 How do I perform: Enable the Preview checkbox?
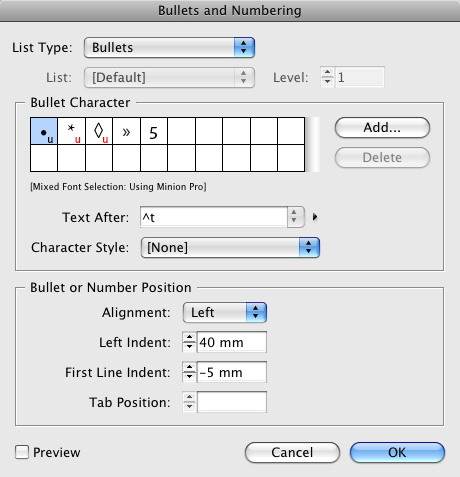click(x=22, y=452)
